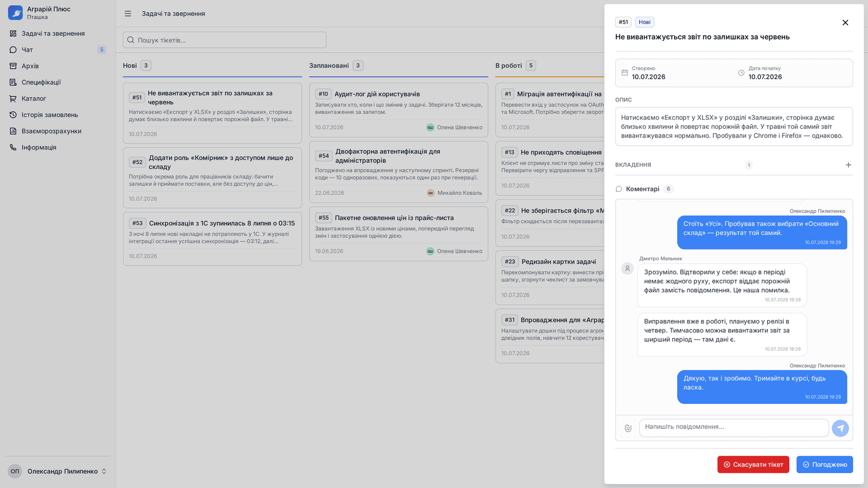
Task: Open ticket #54 Двофакторна автентифікація
Action: [x=399, y=172]
